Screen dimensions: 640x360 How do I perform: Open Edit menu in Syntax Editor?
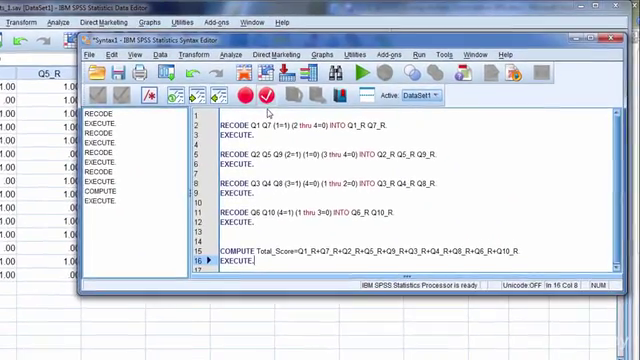click(x=111, y=55)
